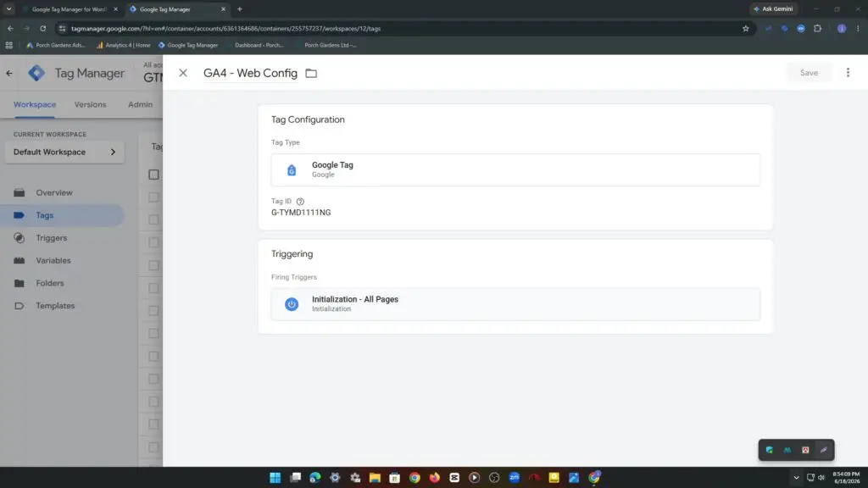Show hidden system tray icons
The image size is (868, 488).
coord(796,478)
